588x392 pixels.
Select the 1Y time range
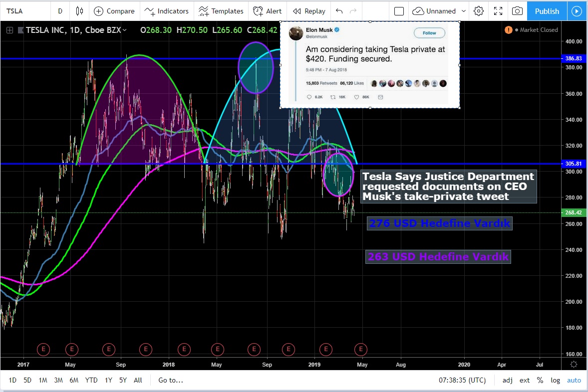[108, 380]
